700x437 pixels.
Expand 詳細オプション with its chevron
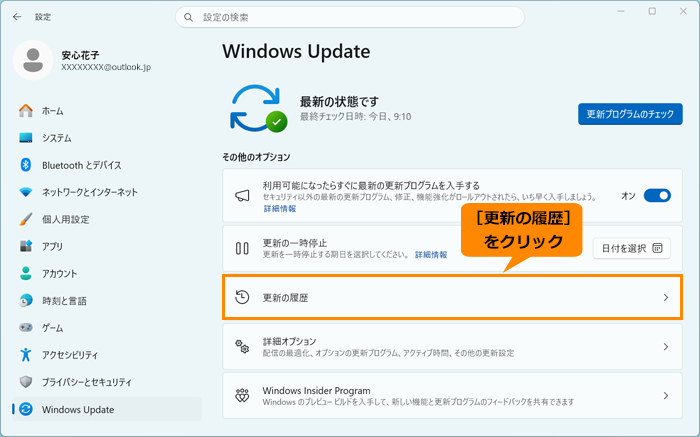point(666,346)
